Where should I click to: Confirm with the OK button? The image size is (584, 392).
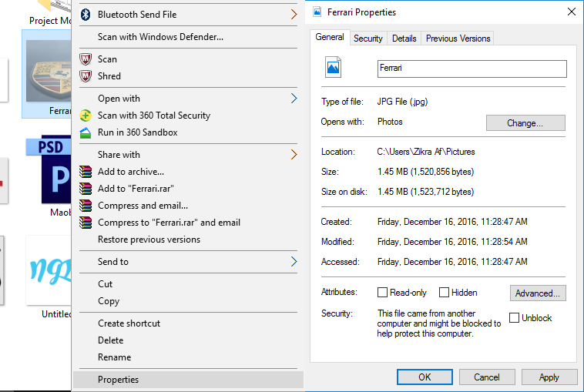click(x=425, y=377)
